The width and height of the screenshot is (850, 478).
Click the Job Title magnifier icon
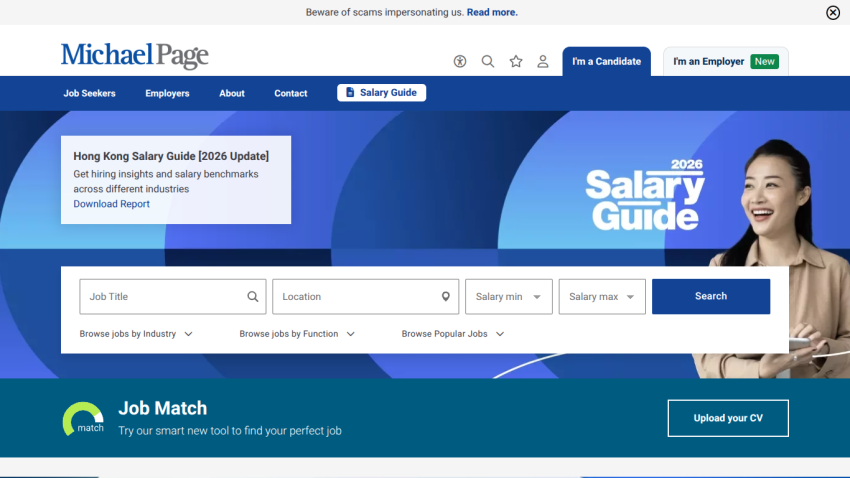click(x=253, y=296)
